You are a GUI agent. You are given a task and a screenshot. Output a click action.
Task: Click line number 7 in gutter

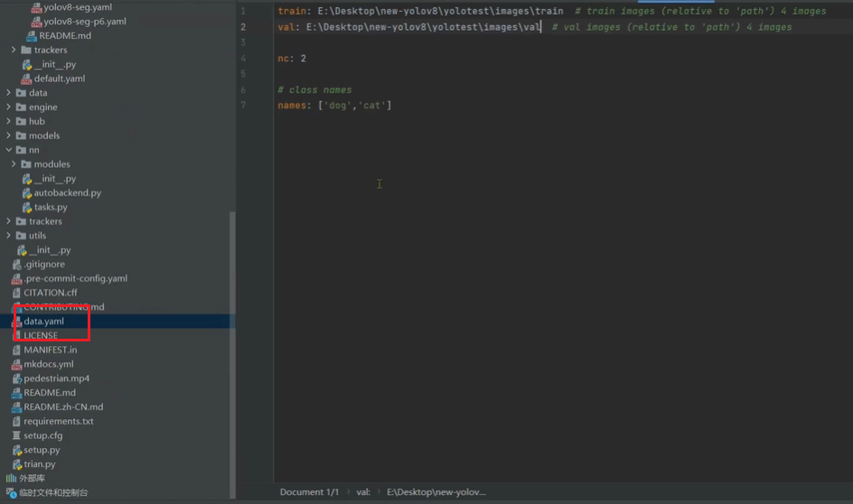pos(243,106)
